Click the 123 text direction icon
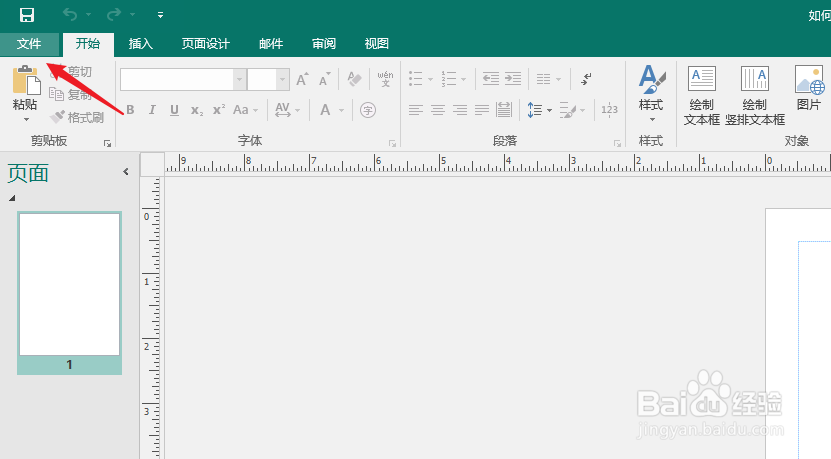The height and width of the screenshot is (459, 831). pos(609,110)
